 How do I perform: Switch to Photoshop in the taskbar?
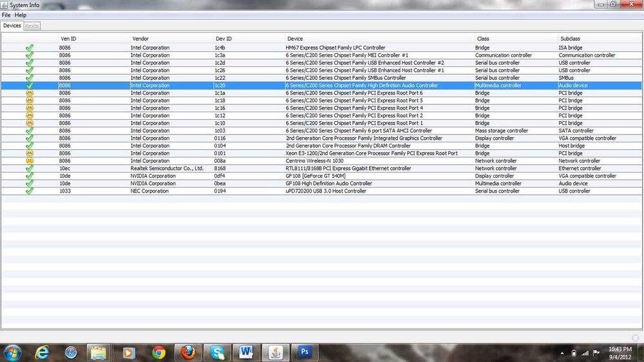304,352
